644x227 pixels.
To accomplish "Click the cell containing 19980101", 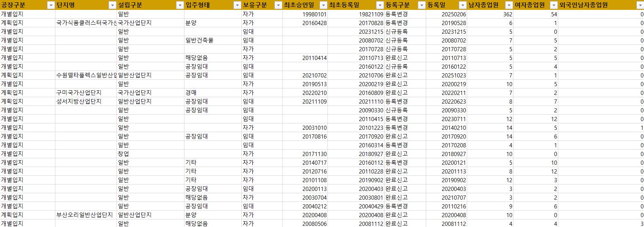I will tap(314, 14).
